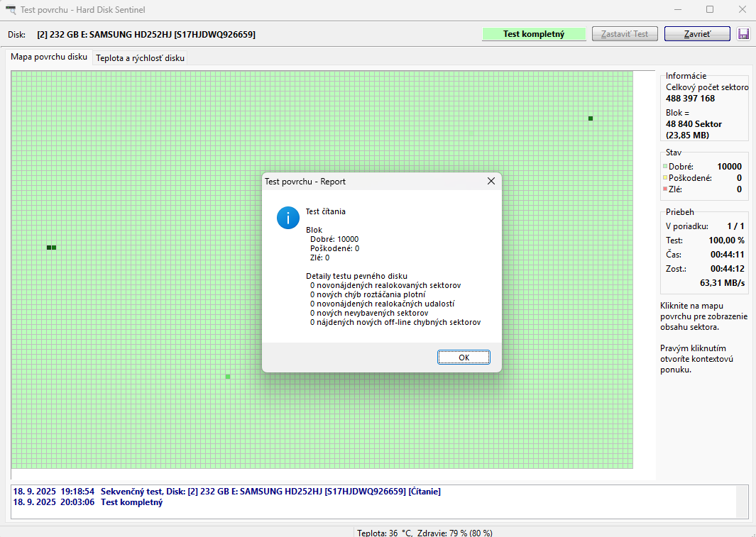Viewport: 756px width, 537px height.
Task: Select the Mapa povrchu disku tab
Action: pos(49,57)
